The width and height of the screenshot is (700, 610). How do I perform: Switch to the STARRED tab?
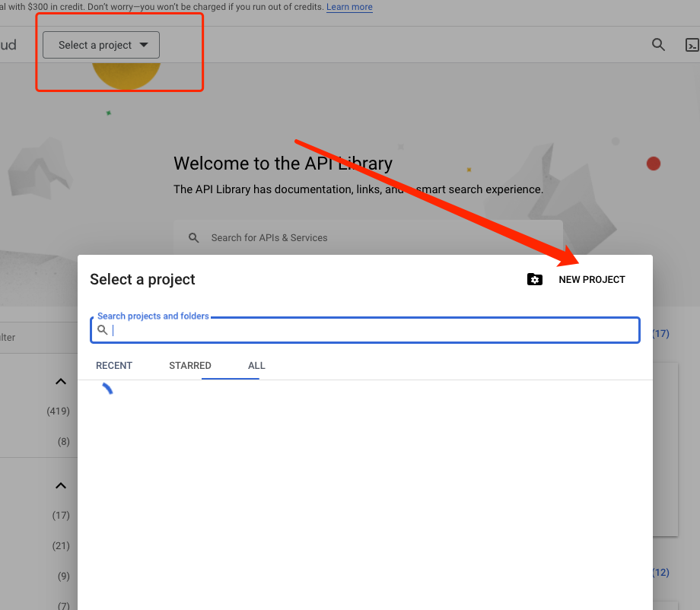point(190,366)
